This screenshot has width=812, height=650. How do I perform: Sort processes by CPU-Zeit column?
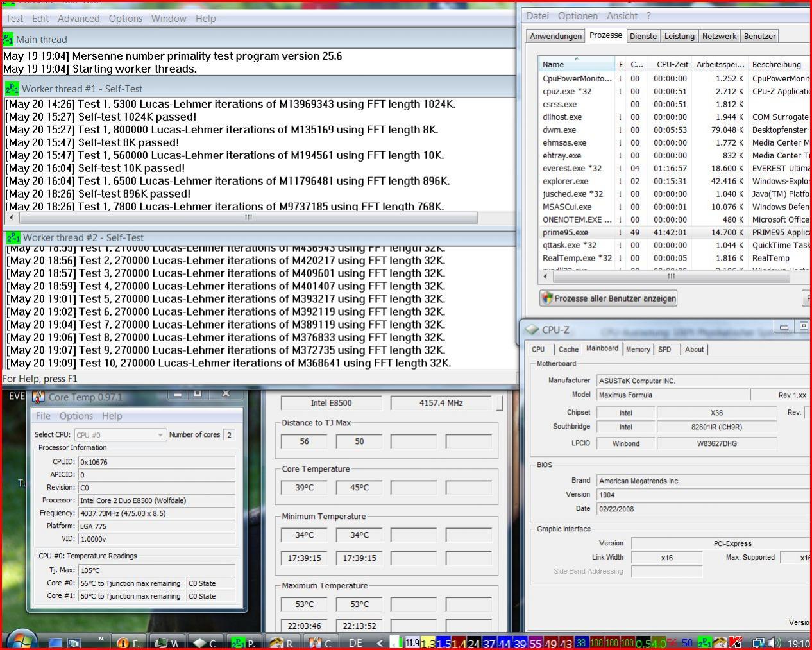coord(669,64)
